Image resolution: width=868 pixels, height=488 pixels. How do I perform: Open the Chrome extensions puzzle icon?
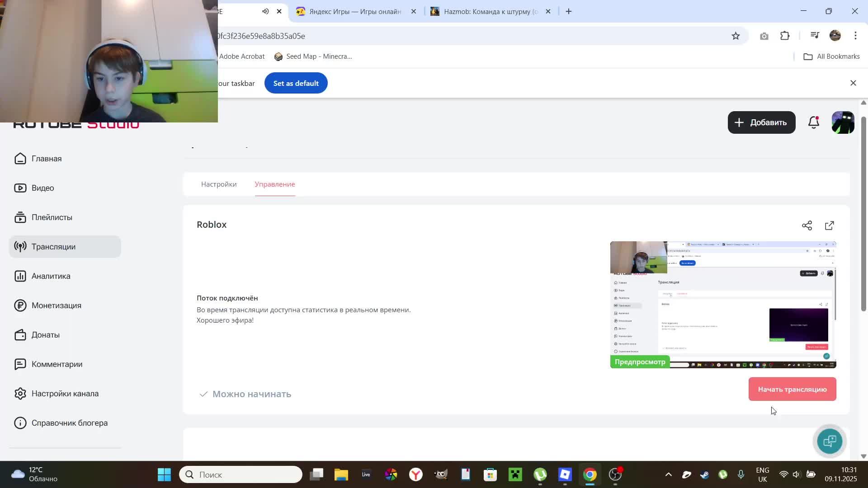[785, 36]
